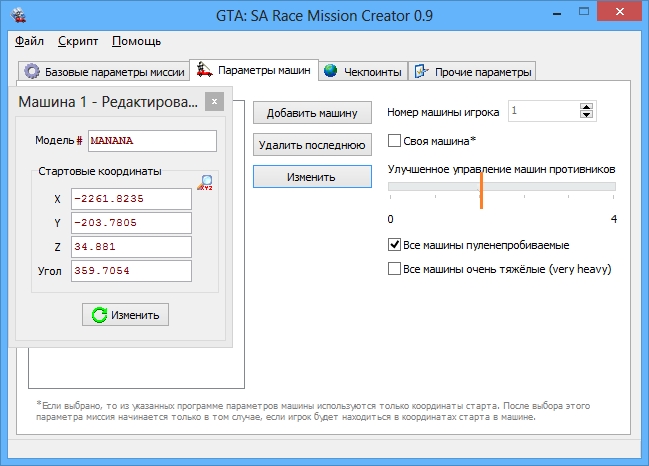
Task: Enable the Своя машина checkbox
Action: [x=395, y=141]
